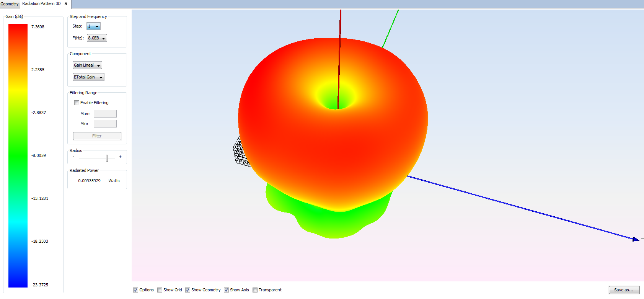Enable the Transparent checkbox

[255, 290]
